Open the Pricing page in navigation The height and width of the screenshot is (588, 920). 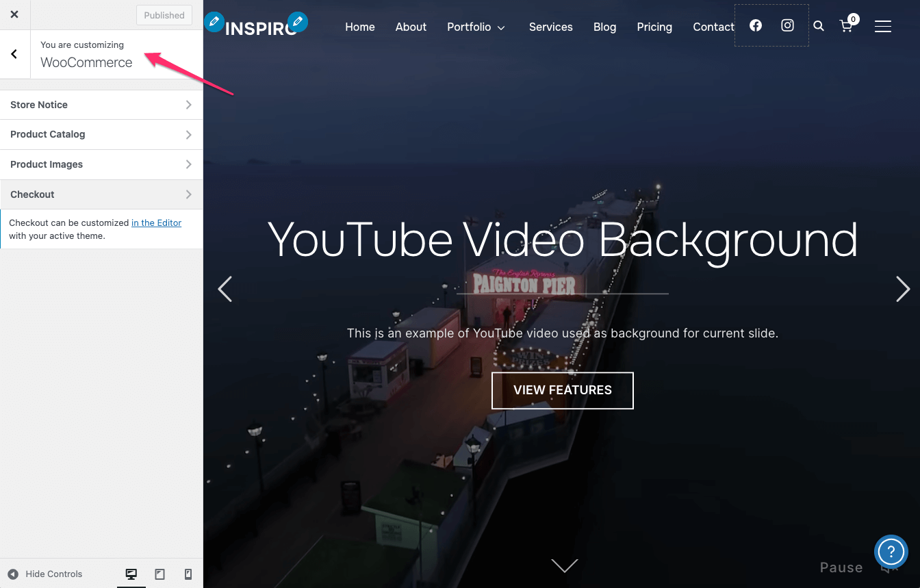(654, 27)
